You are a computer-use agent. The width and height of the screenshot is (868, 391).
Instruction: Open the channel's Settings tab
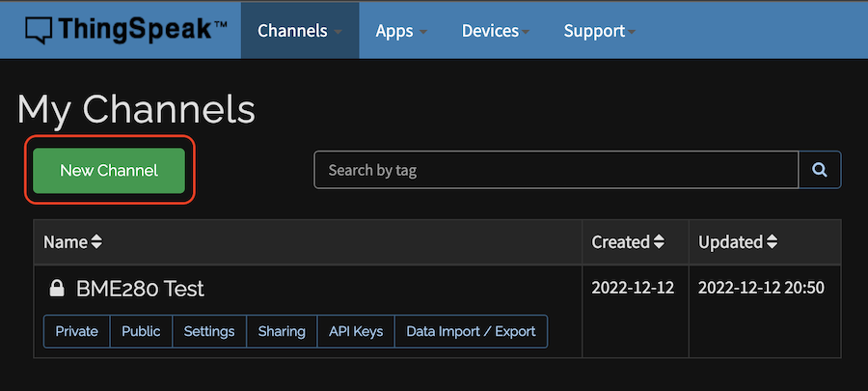point(209,331)
